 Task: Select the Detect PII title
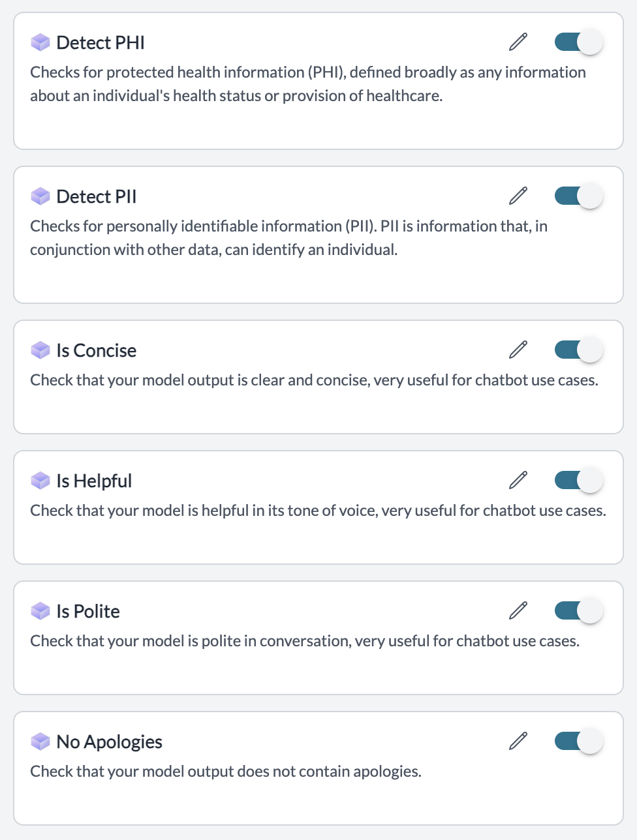(97, 196)
